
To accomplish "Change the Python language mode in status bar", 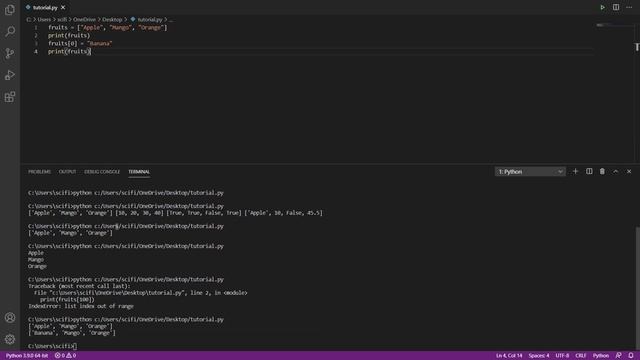I will (600, 356).
